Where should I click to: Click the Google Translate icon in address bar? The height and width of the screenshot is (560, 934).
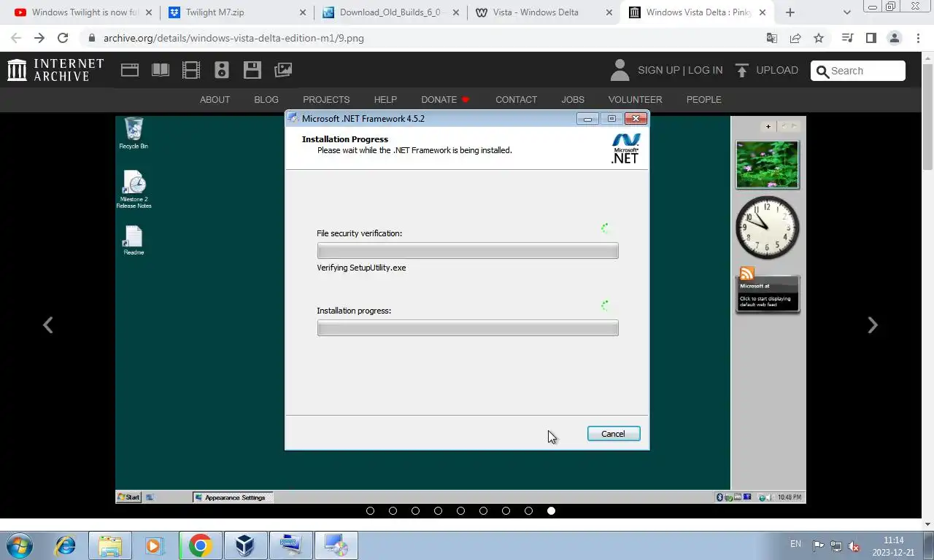(x=772, y=38)
